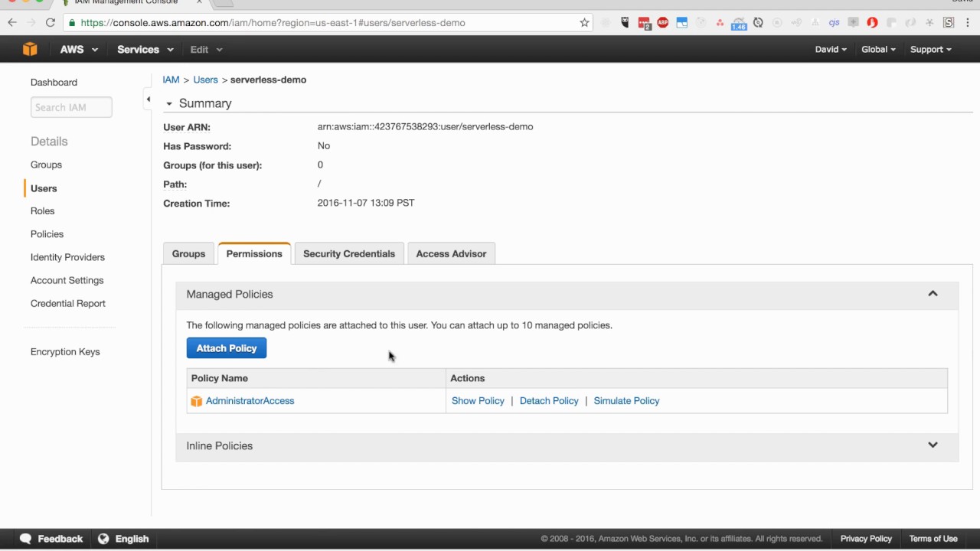This screenshot has height=551, width=980.
Task: Click the globe language icon
Action: pos(103,539)
